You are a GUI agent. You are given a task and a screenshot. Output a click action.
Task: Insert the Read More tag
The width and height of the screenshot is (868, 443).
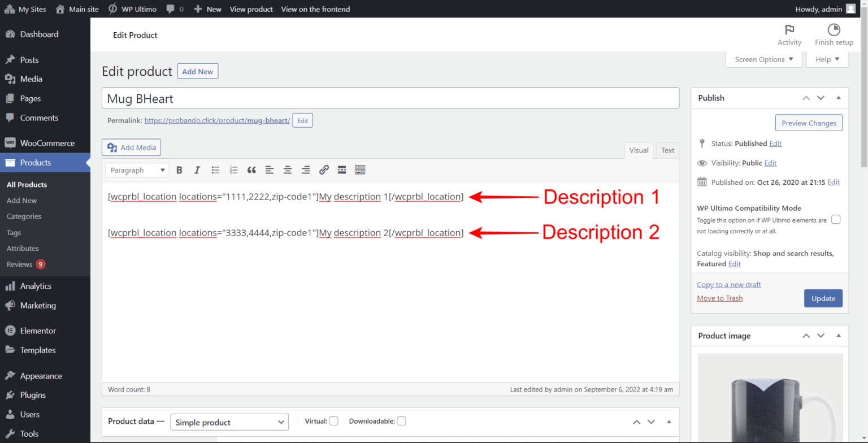pos(342,170)
